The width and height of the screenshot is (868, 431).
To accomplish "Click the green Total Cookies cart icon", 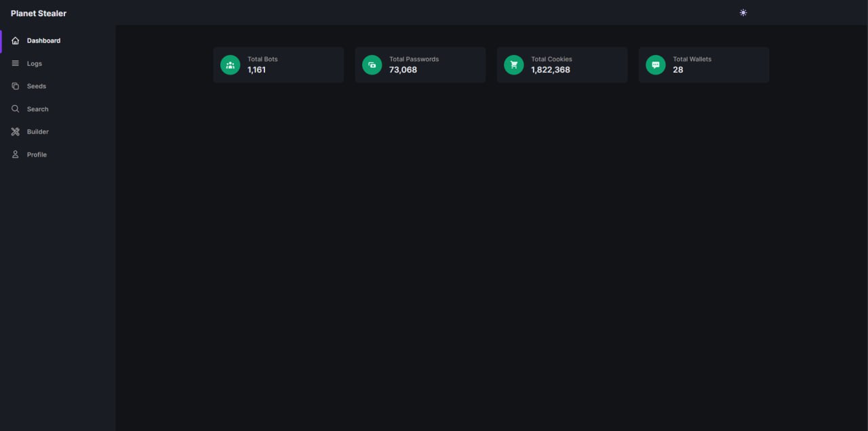I will coord(513,65).
